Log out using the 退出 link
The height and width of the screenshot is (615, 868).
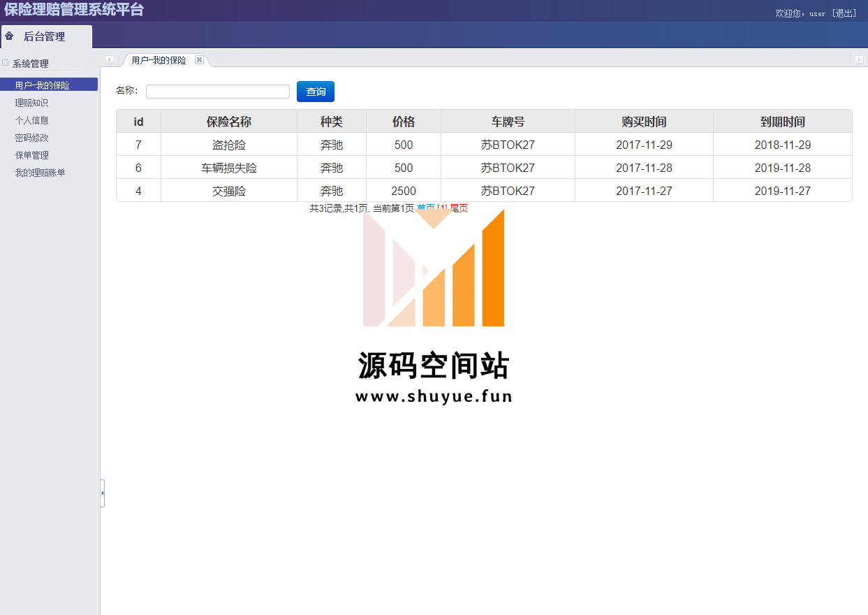coord(844,13)
